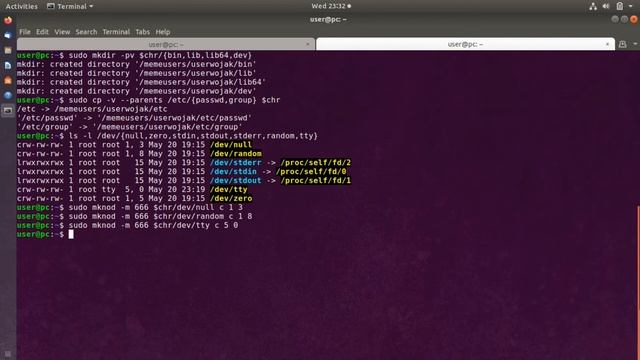Open Ubuntu Software from the dock
640x360 pixels.
pyautogui.click(x=8, y=80)
